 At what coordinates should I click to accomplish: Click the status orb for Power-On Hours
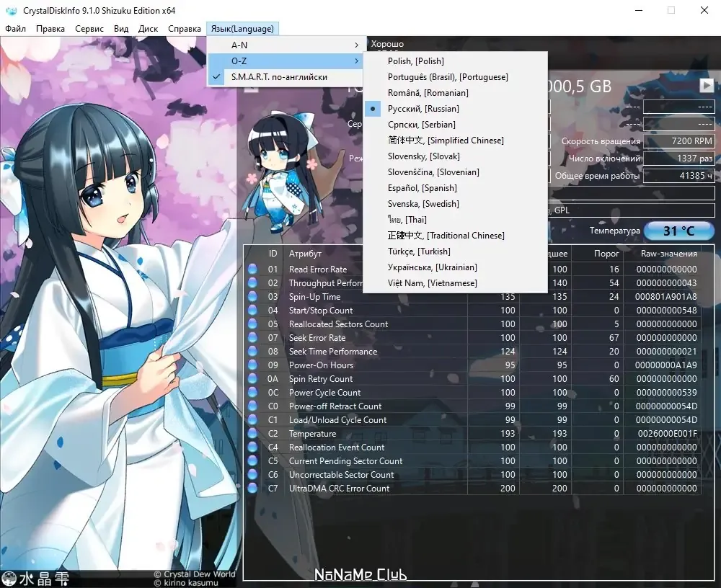252,365
